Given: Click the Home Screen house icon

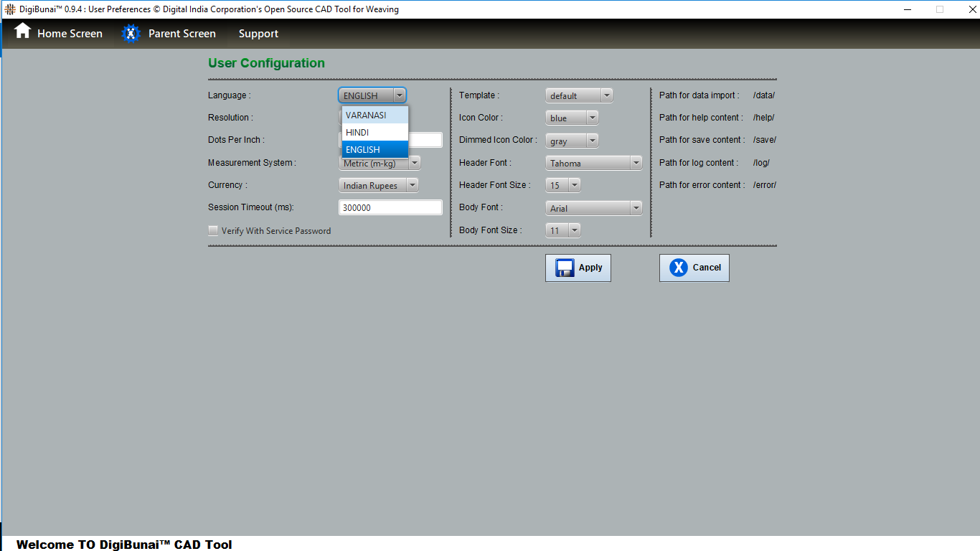Looking at the screenshot, I should click(x=23, y=32).
